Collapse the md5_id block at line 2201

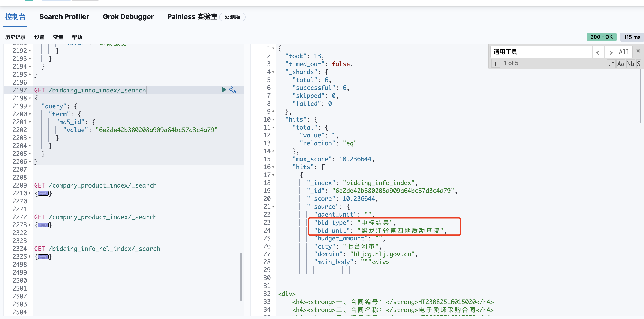click(30, 122)
